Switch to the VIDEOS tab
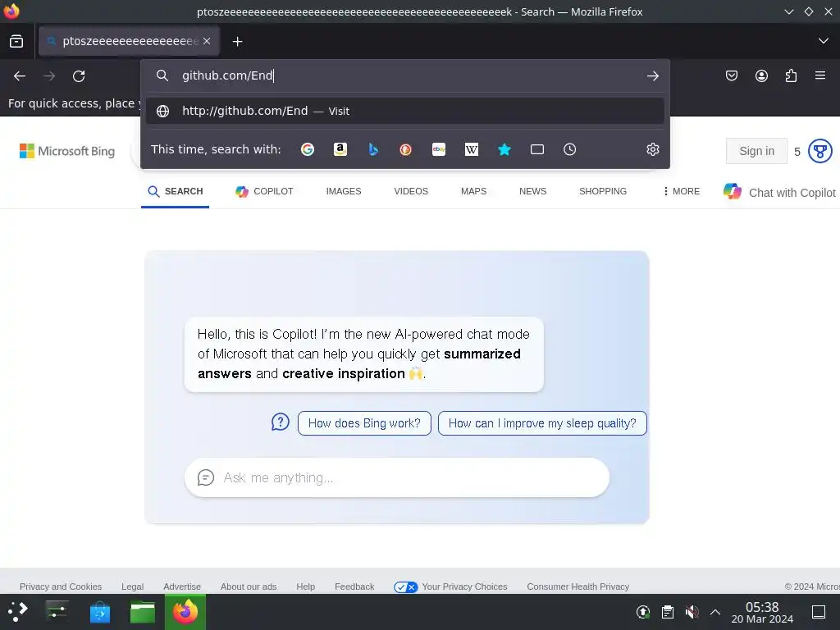 (411, 191)
